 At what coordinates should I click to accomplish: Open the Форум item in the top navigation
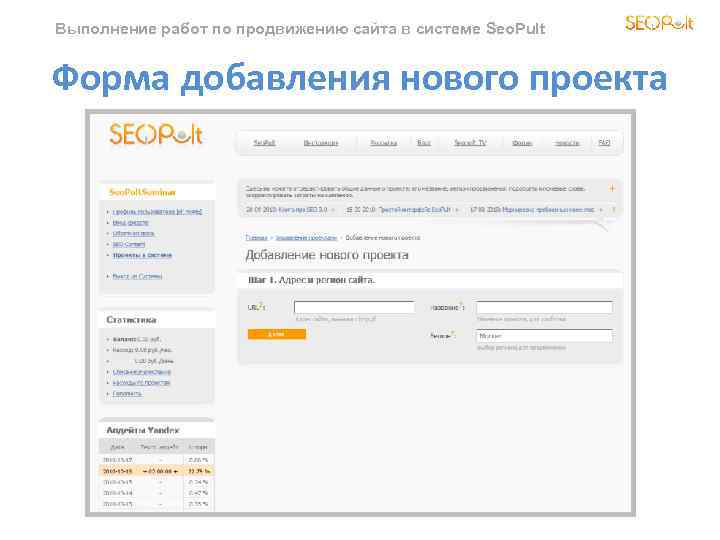522,143
